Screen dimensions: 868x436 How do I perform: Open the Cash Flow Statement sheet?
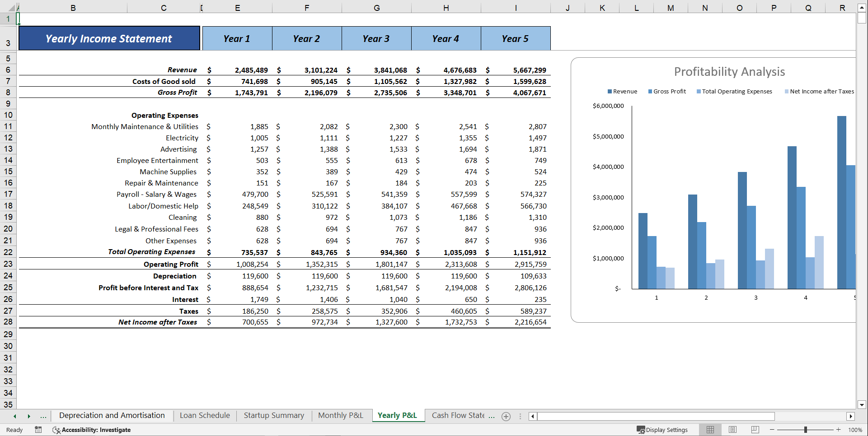pos(458,415)
